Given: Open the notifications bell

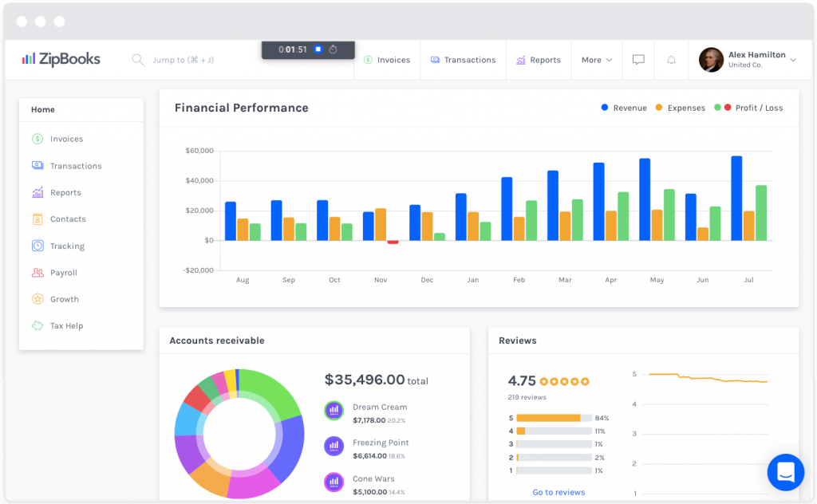Looking at the screenshot, I should (x=672, y=60).
